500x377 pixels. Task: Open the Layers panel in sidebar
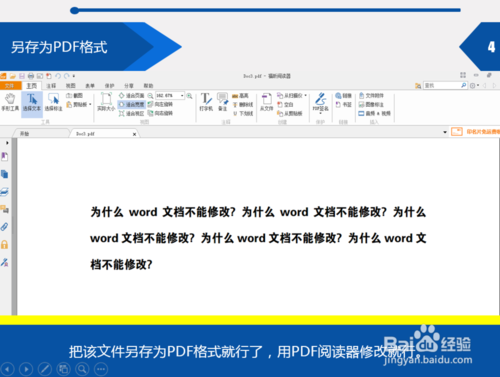click(5, 192)
